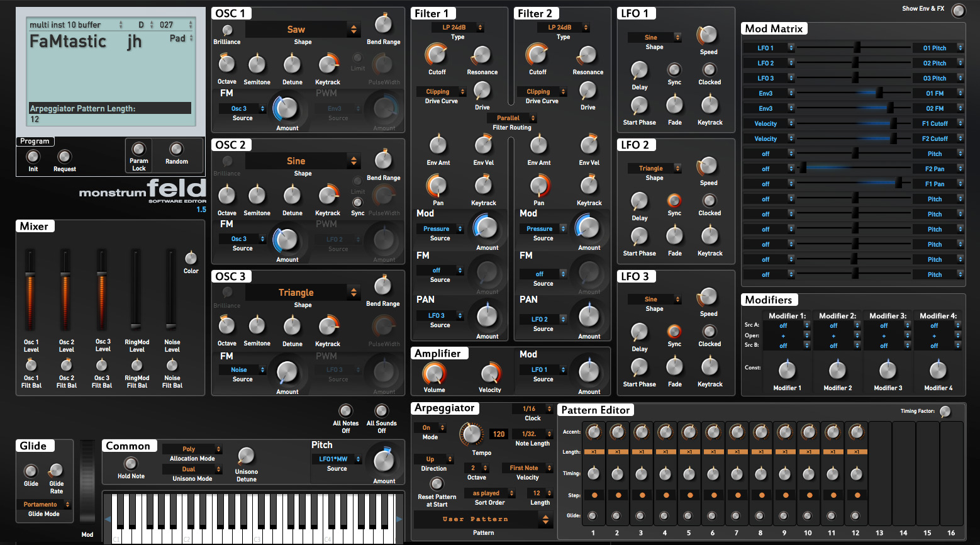Click the Filter 2 Resonance knob
Viewport: 980px width, 545px height.
click(587, 55)
